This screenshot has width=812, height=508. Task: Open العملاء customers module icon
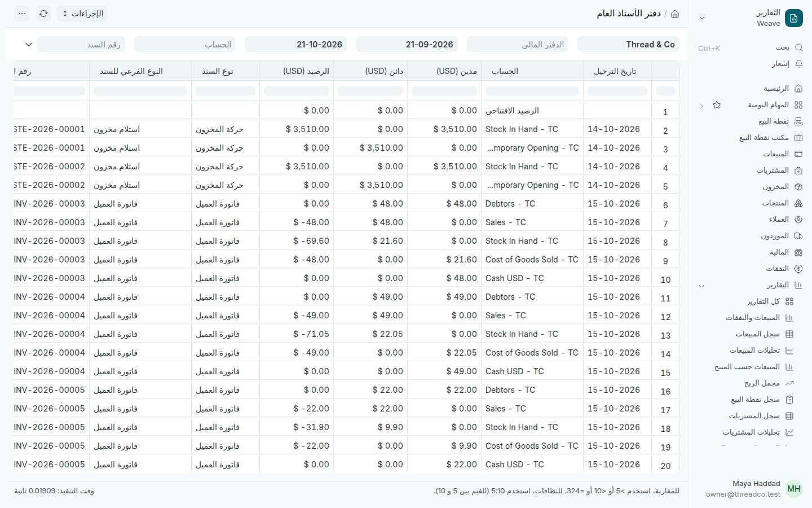point(798,220)
